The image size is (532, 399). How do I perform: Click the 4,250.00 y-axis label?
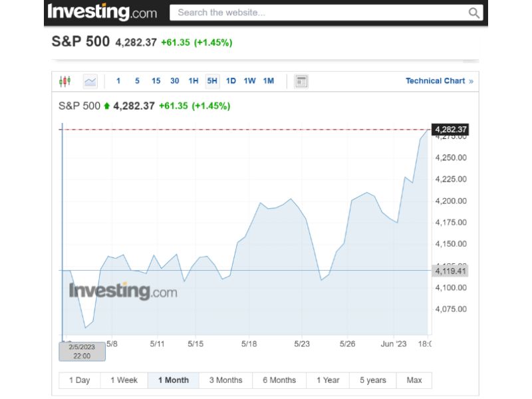[x=451, y=158]
